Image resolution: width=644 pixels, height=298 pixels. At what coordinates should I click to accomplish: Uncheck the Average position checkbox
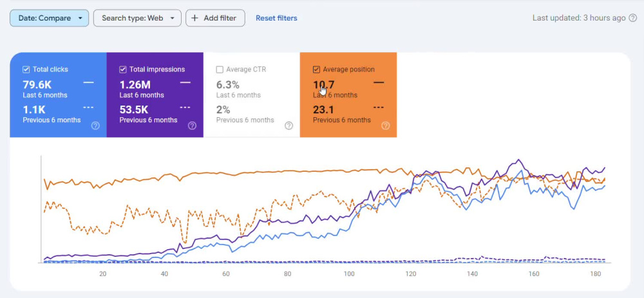pyautogui.click(x=316, y=70)
